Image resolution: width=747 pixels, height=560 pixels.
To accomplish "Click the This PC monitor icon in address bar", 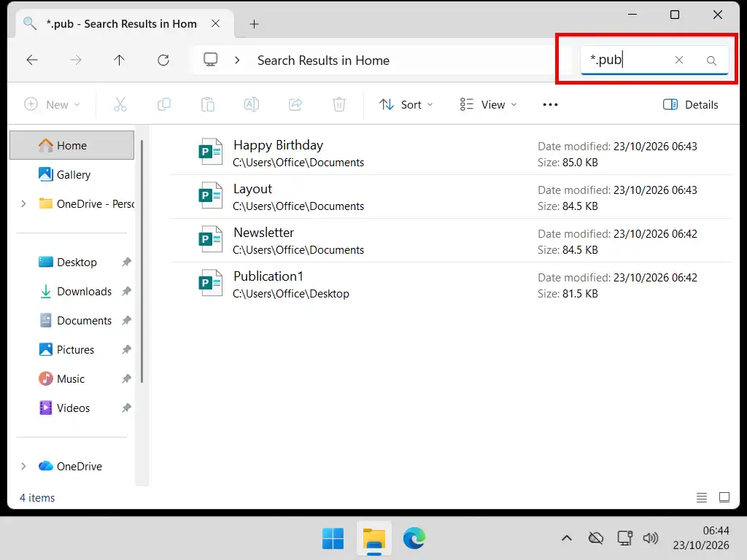I will pyautogui.click(x=211, y=60).
